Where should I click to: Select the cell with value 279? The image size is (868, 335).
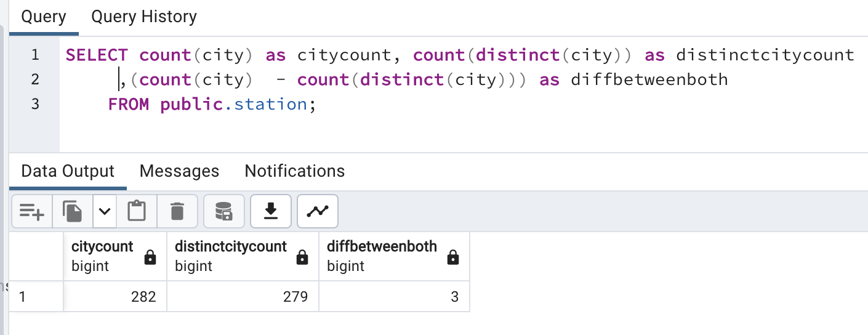pos(243,297)
